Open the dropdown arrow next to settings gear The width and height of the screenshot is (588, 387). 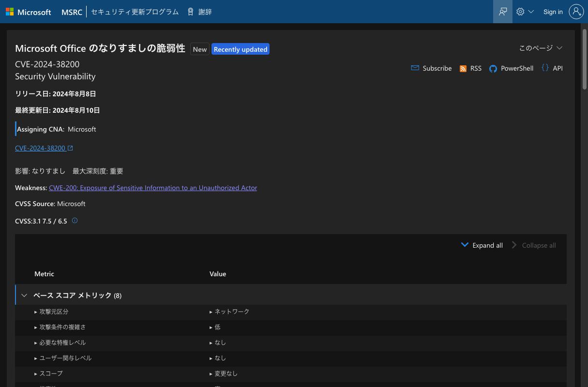tap(531, 12)
